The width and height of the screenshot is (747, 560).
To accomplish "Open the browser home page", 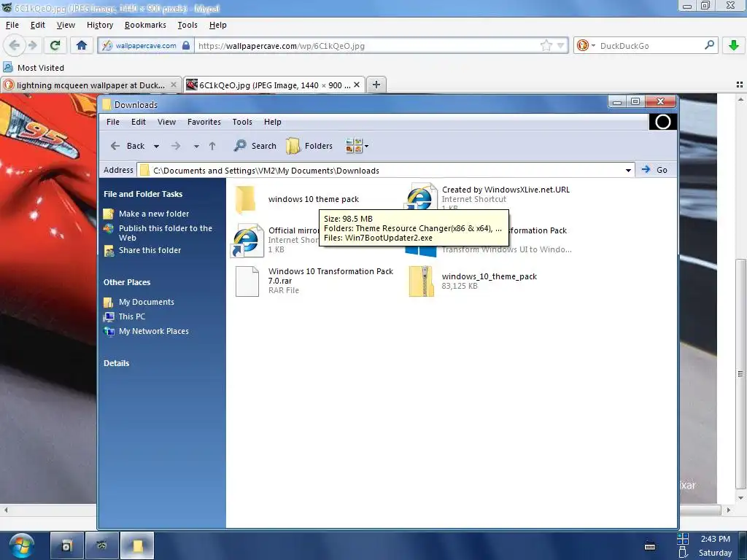I will (x=82, y=45).
